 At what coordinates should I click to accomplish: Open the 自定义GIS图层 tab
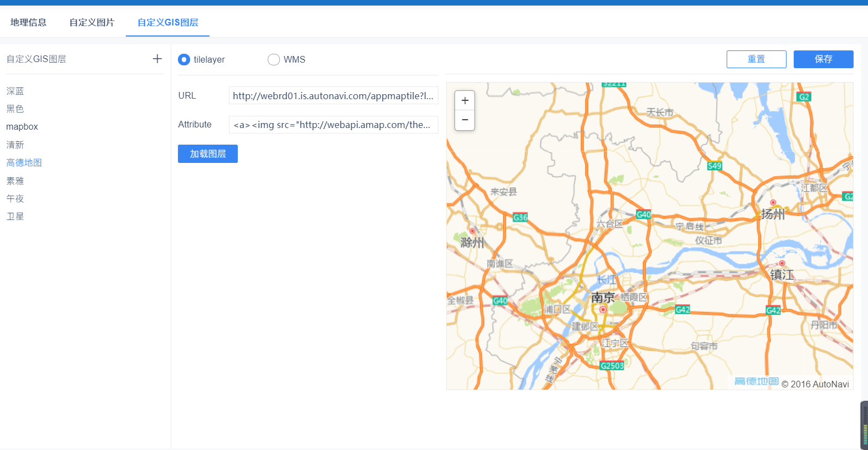168,23
